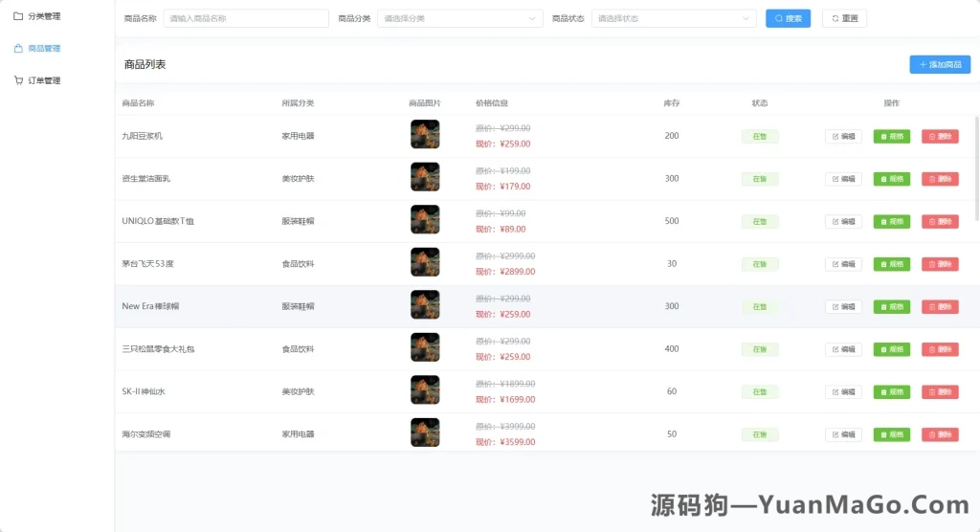Edit the 茅台飞天53度 product
Viewport: 980px width, 532px height.
(843, 264)
